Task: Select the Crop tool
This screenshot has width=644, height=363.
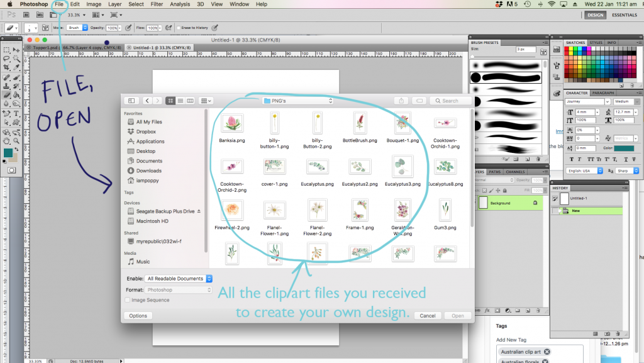Action: pyautogui.click(x=6, y=67)
